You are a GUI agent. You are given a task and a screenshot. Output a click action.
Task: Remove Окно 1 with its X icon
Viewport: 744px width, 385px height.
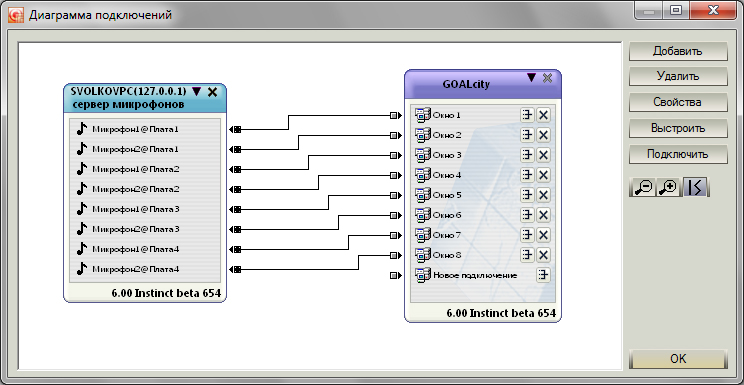pyautogui.click(x=543, y=115)
